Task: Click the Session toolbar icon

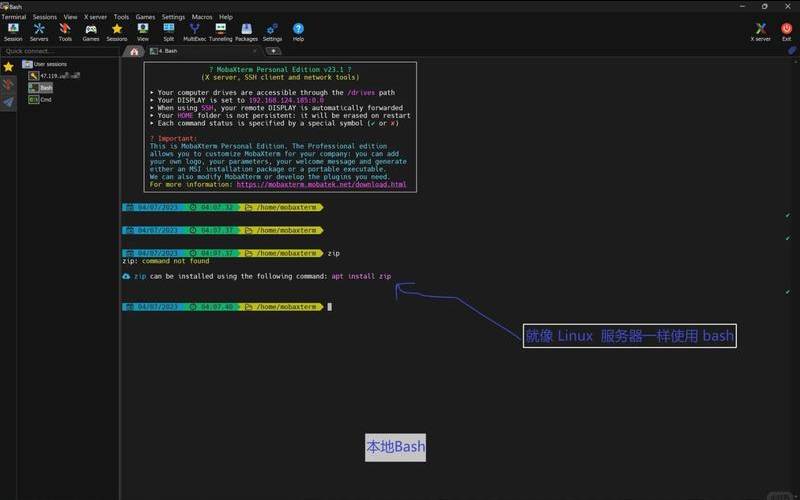Action: (x=13, y=32)
